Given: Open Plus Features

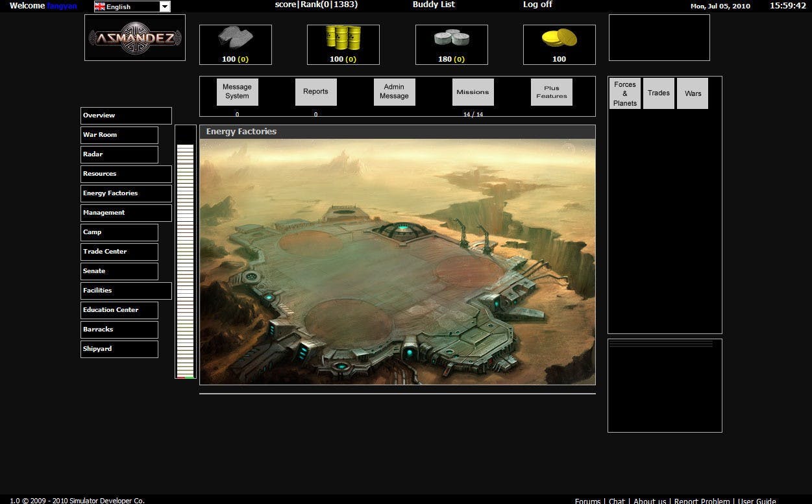Looking at the screenshot, I should pos(551,91).
